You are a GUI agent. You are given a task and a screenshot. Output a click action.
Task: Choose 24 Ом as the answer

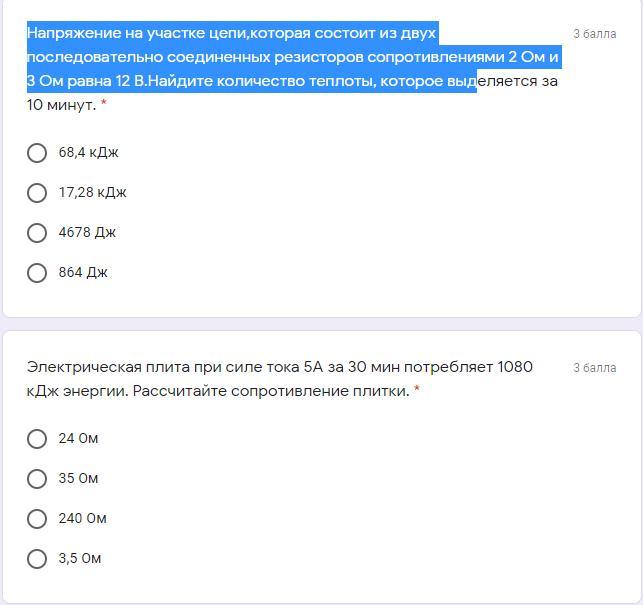[37, 438]
